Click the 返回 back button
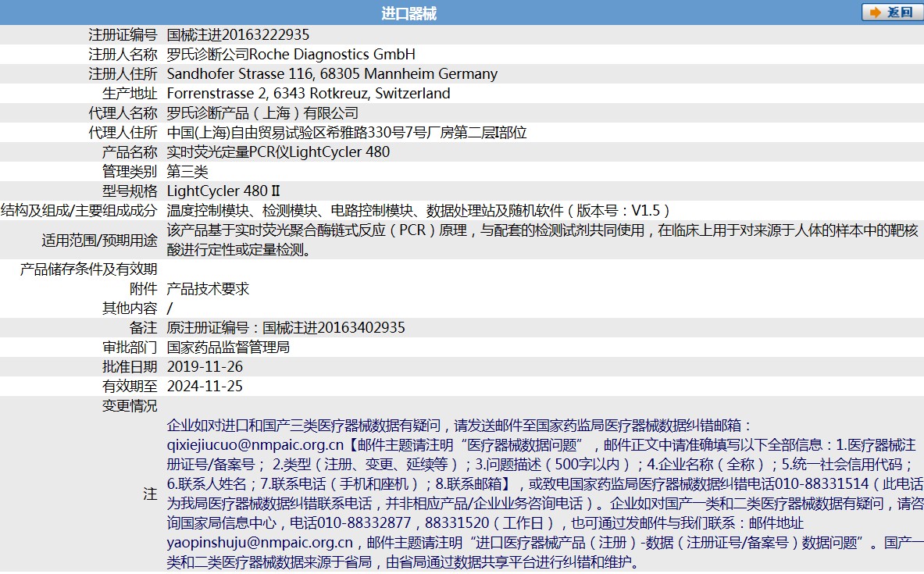Image resolution: width=924 pixels, height=574 pixels. pyautogui.click(x=890, y=12)
